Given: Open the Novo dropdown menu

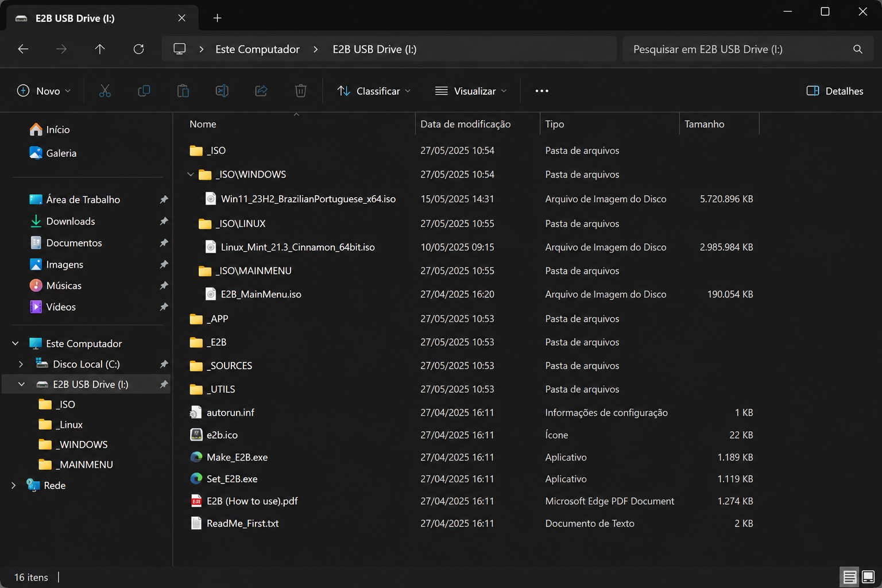Looking at the screenshot, I should tap(44, 91).
